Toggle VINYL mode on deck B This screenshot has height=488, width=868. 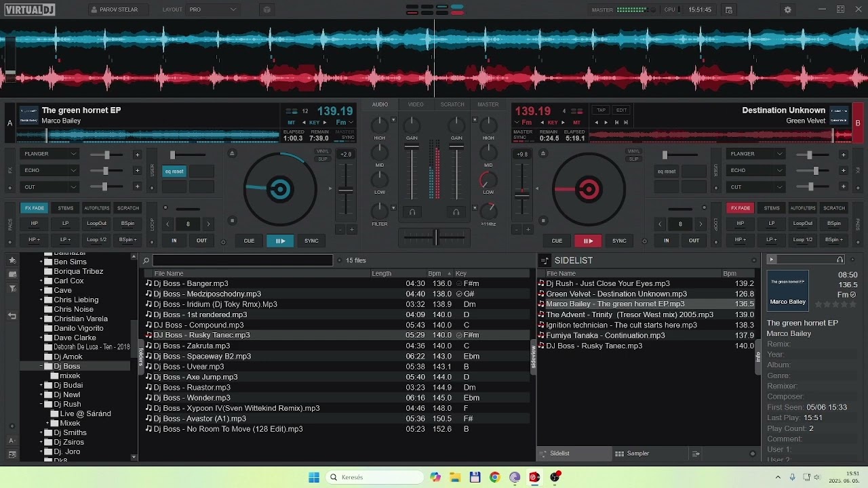pyautogui.click(x=633, y=152)
